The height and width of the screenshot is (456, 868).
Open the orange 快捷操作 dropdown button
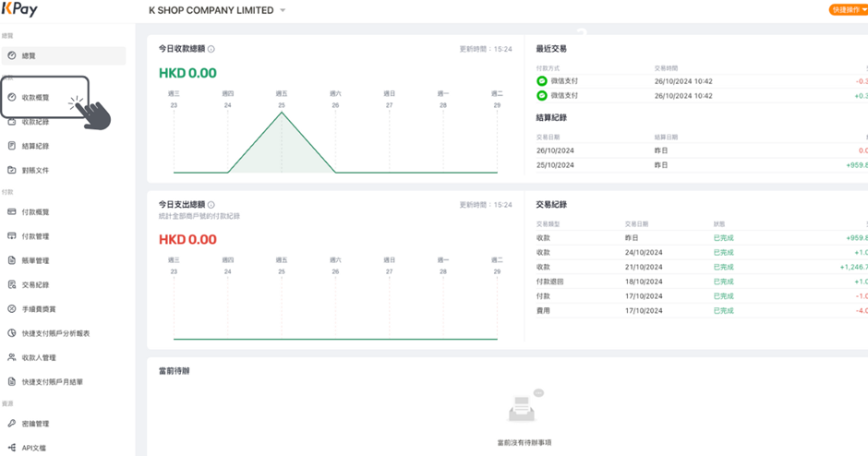(849, 10)
